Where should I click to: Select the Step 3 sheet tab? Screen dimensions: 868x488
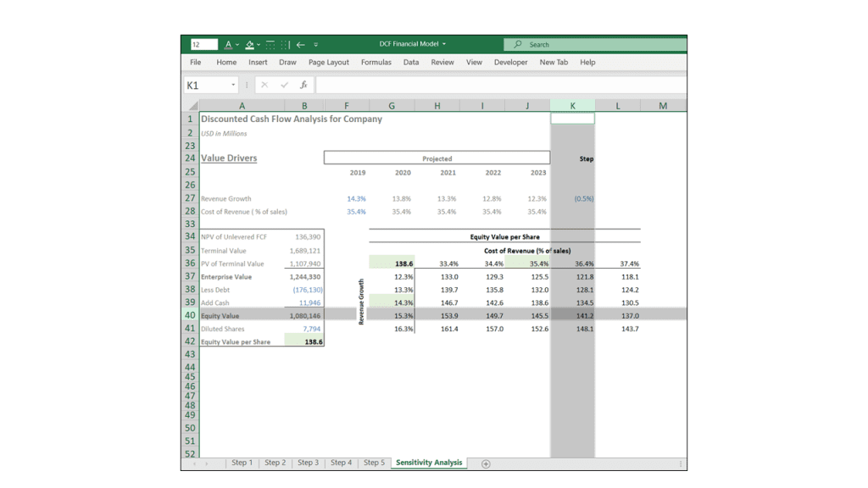pos(308,463)
